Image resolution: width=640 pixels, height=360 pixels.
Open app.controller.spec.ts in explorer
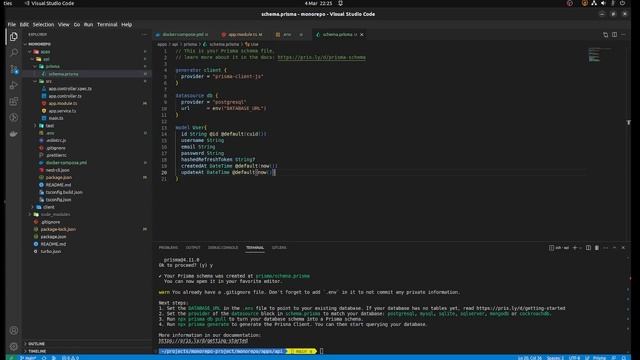87,89
